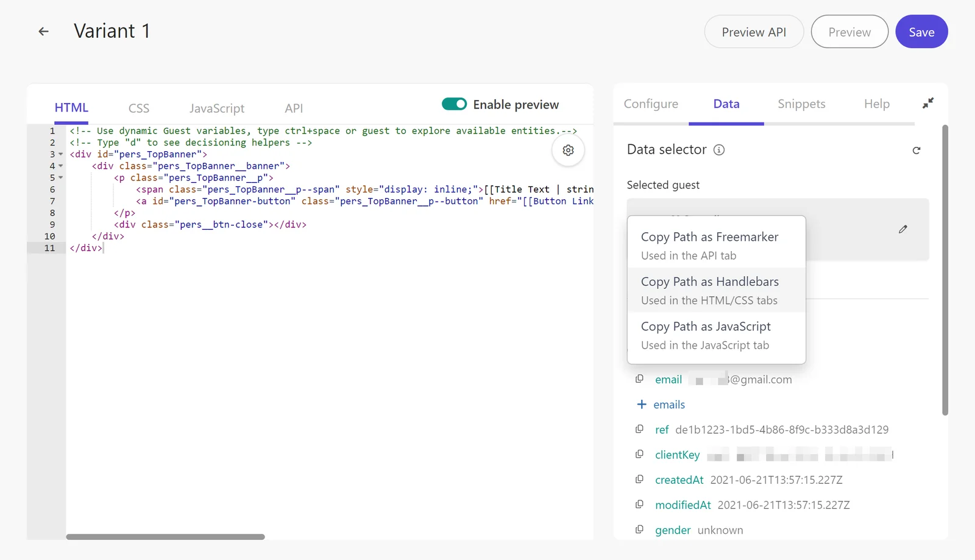Open the JavaScript tab
Image resolution: width=975 pixels, height=560 pixels.
pyautogui.click(x=216, y=108)
